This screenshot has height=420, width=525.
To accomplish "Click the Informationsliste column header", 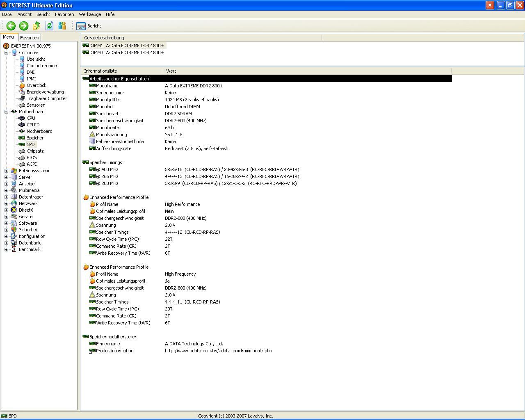I will pyautogui.click(x=121, y=71).
